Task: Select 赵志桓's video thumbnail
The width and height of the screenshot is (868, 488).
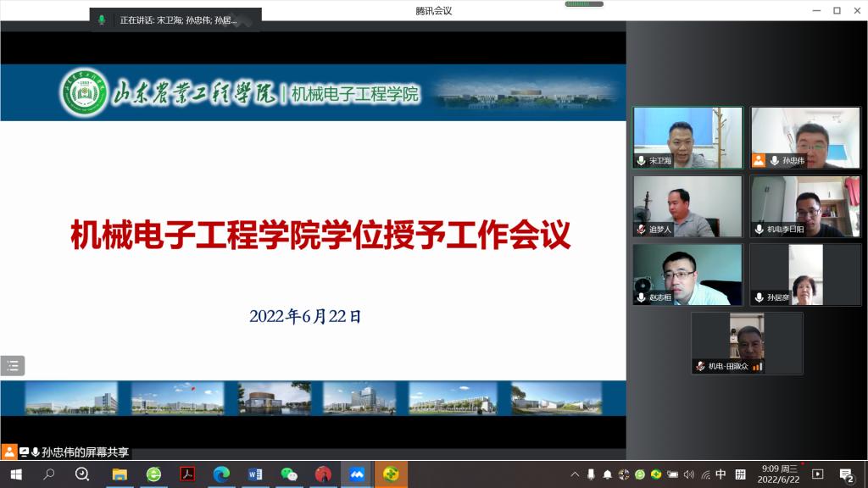Action: point(687,274)
